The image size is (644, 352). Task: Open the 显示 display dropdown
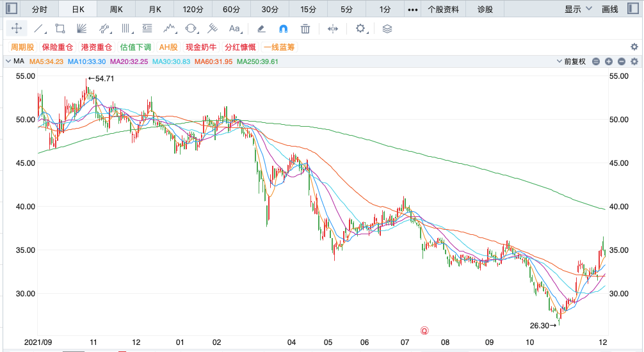(577, 9)
